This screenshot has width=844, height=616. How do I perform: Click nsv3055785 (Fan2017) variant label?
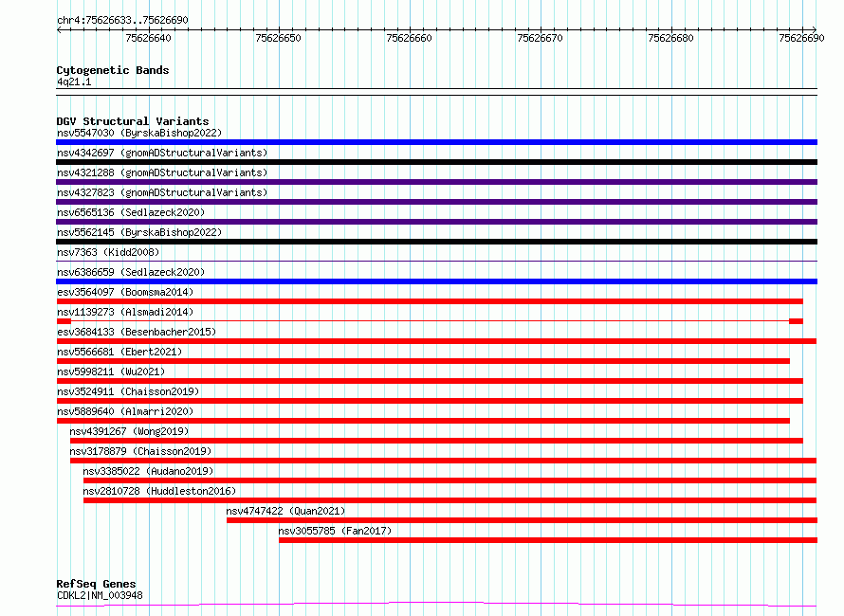335,531
